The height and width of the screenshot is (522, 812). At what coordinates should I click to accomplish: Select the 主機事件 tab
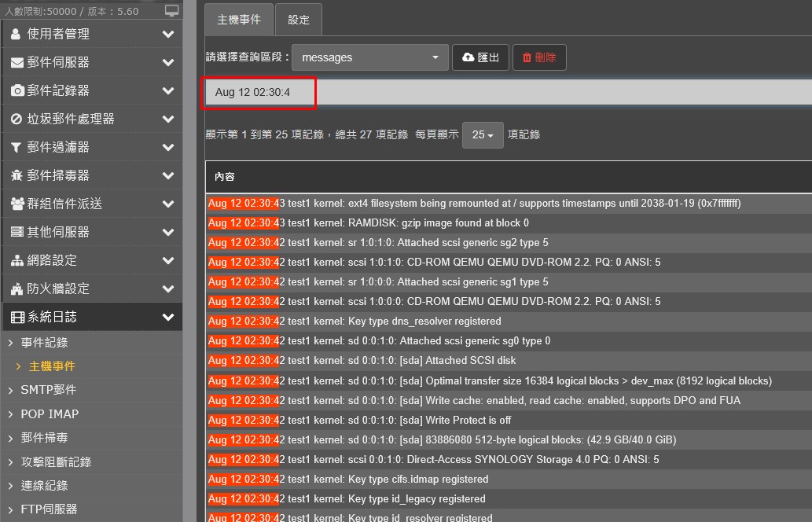(239, 20)
